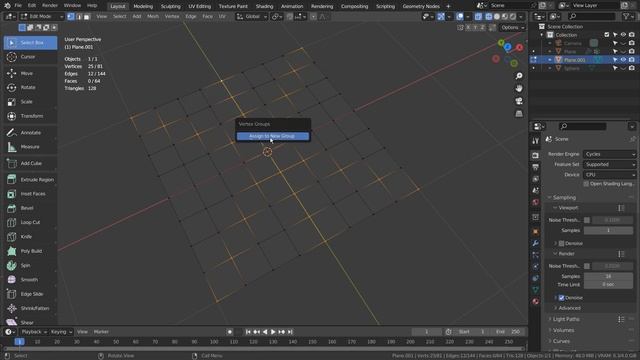The width and height of the screenshot is (640, 360).
Task: Open the Modifiers wrench properties tab
Action: 536,243
